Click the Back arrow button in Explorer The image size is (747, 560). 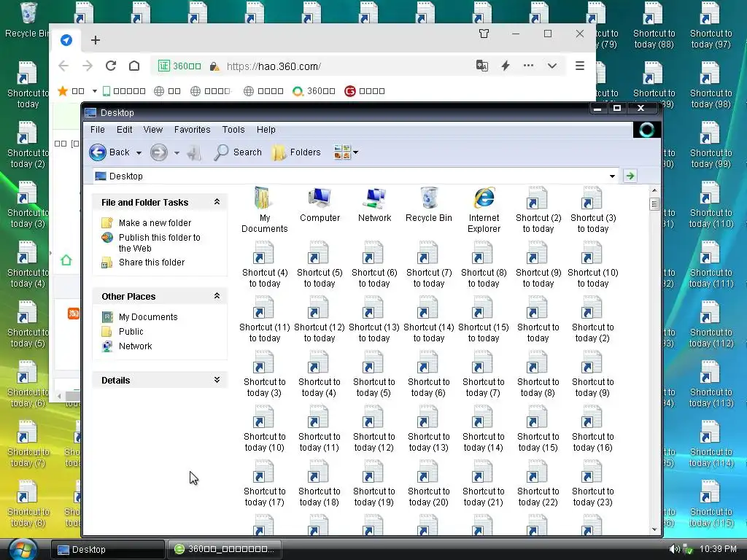click(x=109, y=152)
